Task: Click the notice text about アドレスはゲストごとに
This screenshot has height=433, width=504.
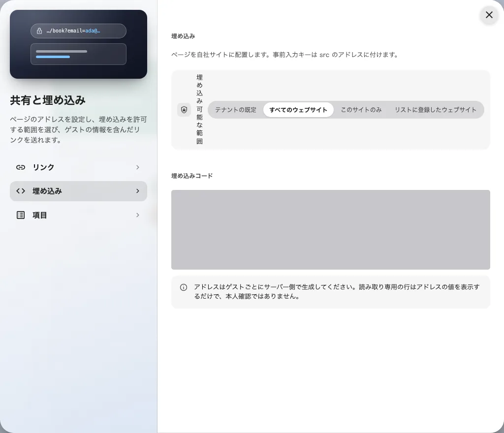Action: pos(337,292)
